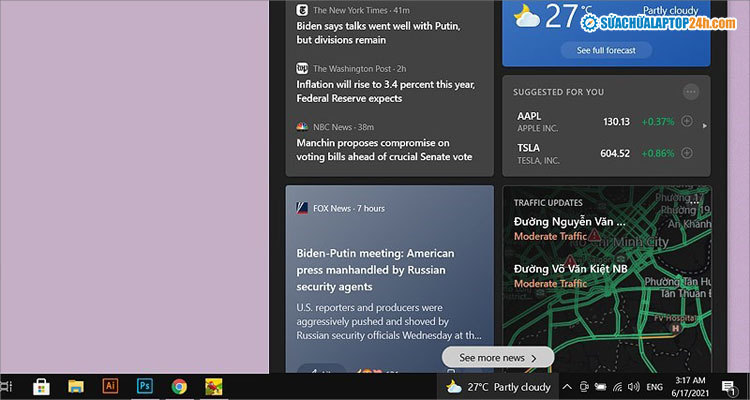Open the Wi-Fi network tray icon

pos(618,387)
